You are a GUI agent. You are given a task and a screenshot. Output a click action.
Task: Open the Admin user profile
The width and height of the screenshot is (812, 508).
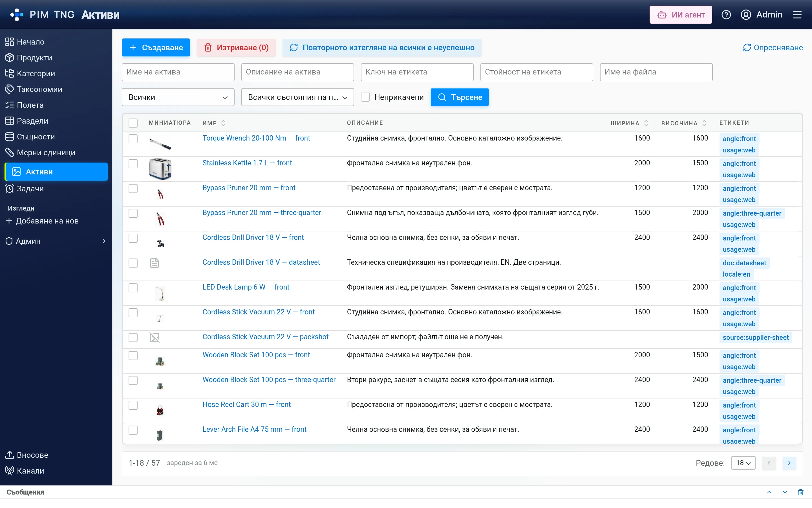click(761, 15)
